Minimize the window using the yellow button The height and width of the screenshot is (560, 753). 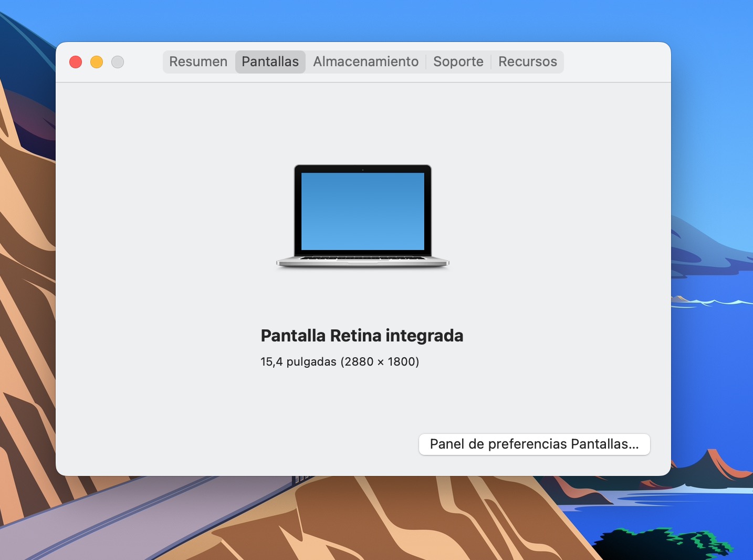pos(97,62)
